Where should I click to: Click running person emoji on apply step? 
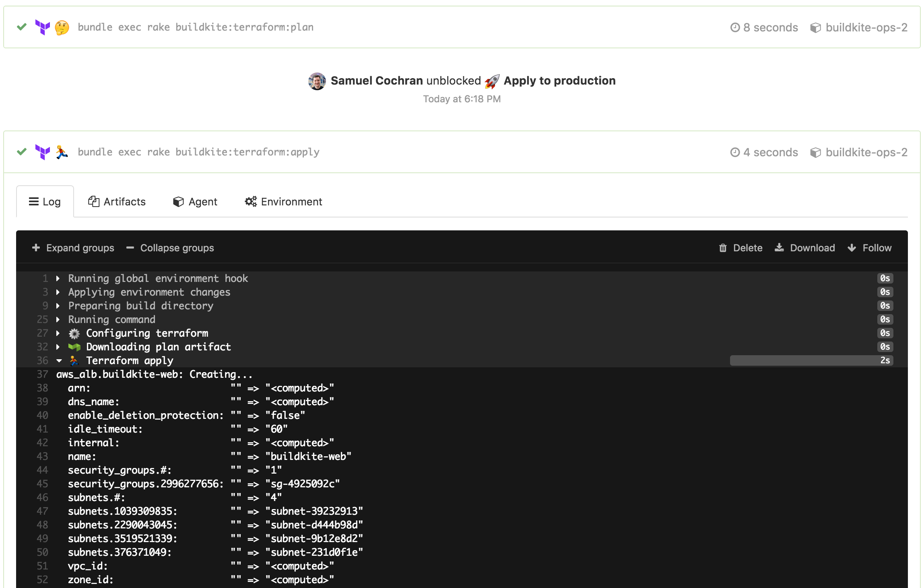click(x=62, y=152)
